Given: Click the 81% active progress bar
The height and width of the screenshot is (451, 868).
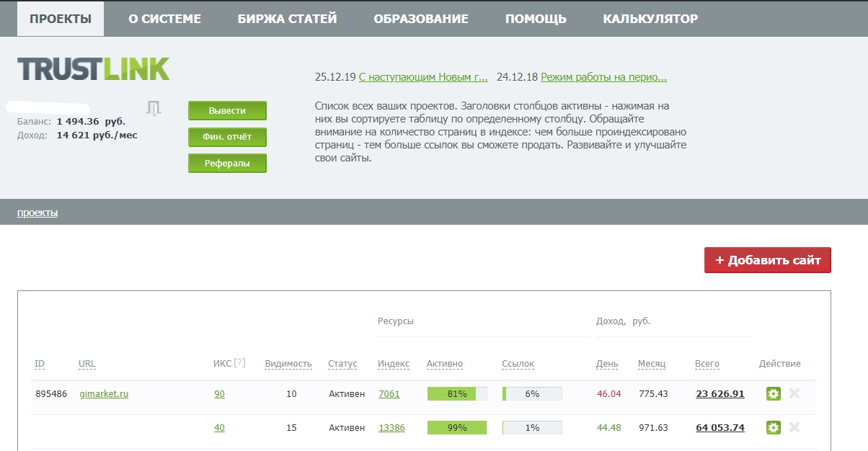Looking at the screenshot, I should pos(457,393).
